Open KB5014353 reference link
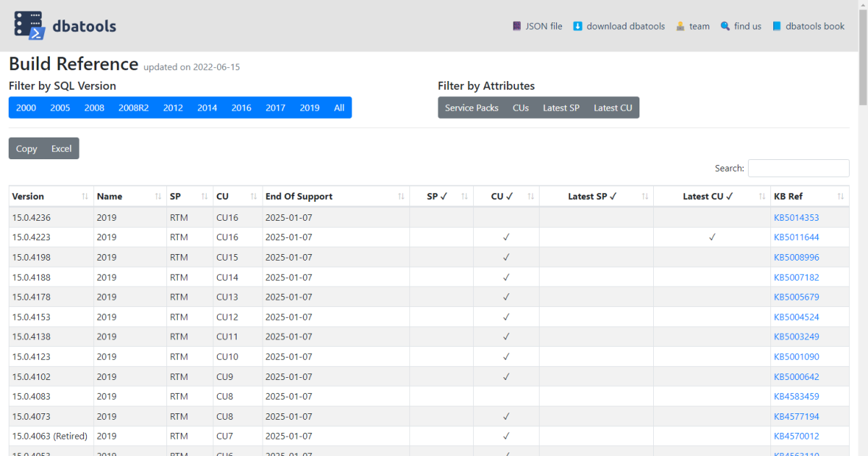 click(796, 217)
